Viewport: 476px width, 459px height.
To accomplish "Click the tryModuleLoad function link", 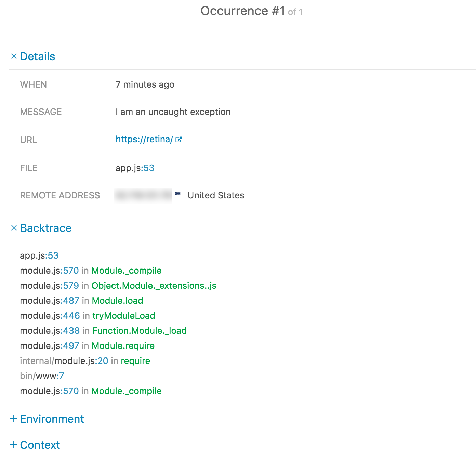I will [x=123, y=315].
